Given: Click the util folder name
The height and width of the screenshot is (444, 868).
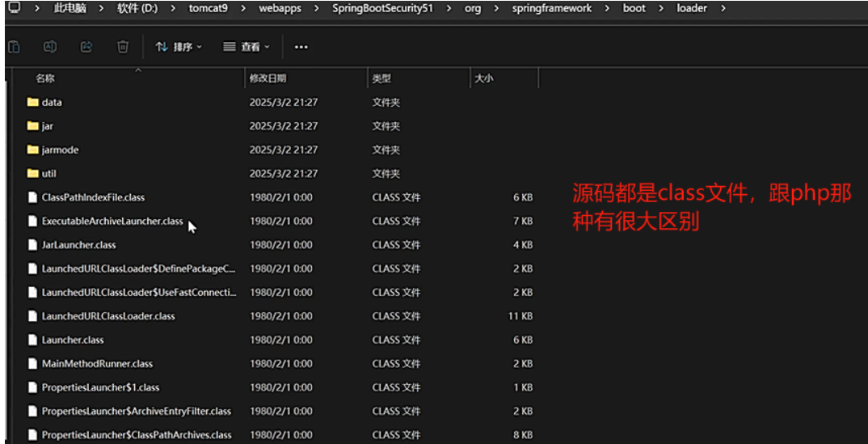Looking at the screenshot, I should (49, 174).
